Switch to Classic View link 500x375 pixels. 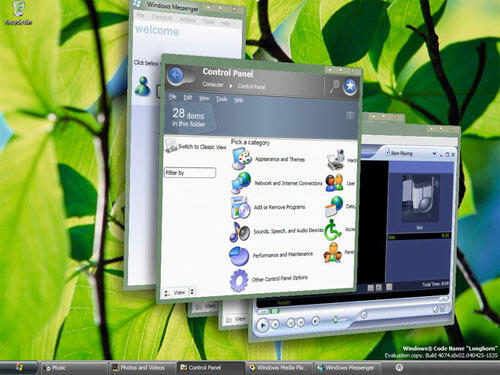pos(202,147)
